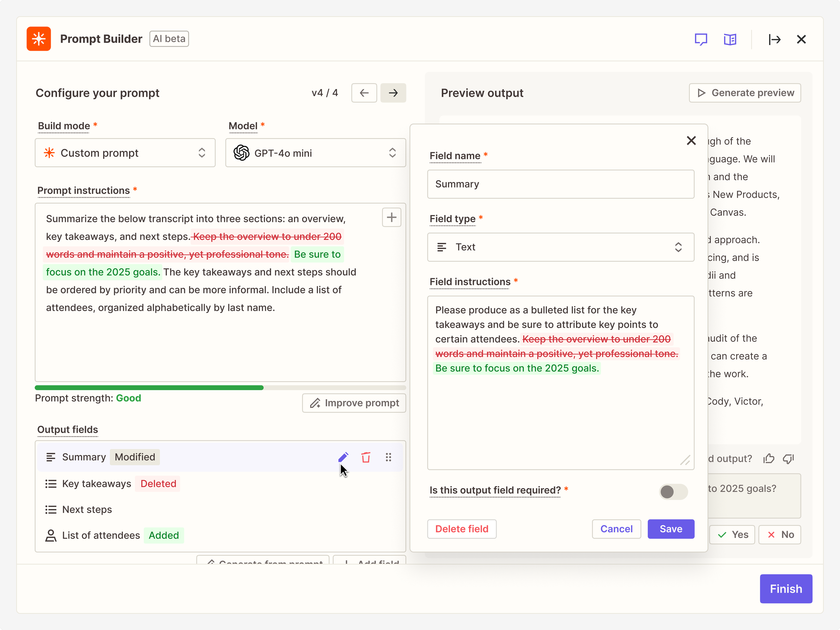Open the Build mode Custom prompt dropdown

[x=125, y=153]
